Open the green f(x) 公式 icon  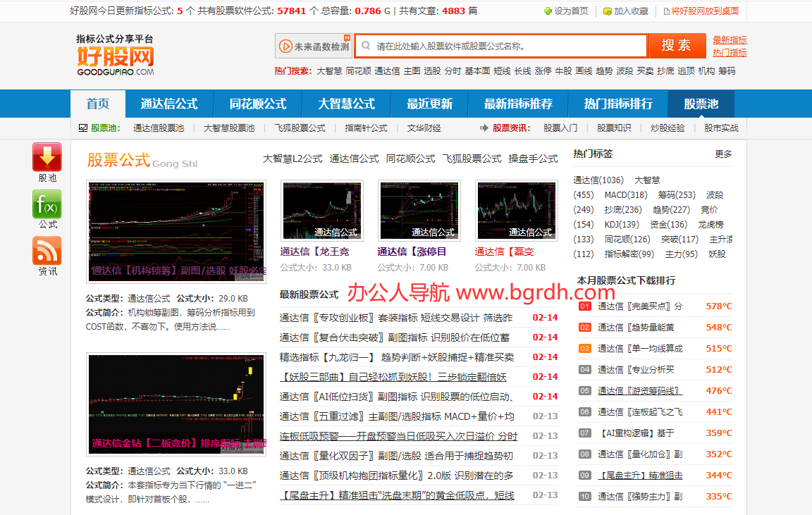point(47,204)
